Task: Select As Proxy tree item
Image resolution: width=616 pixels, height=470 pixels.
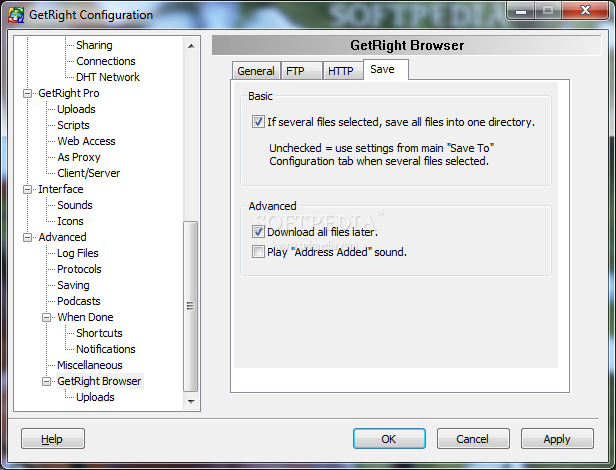Action: (x=79, y=157)
